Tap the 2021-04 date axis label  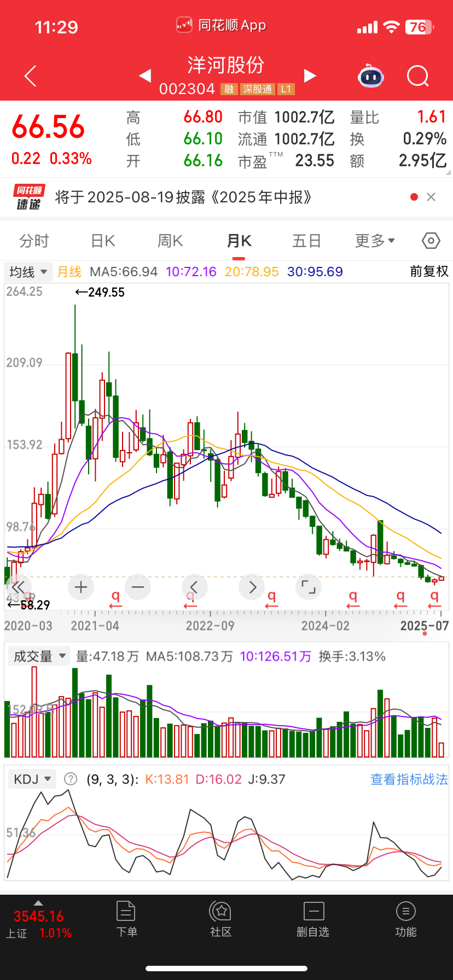(95, 626)
